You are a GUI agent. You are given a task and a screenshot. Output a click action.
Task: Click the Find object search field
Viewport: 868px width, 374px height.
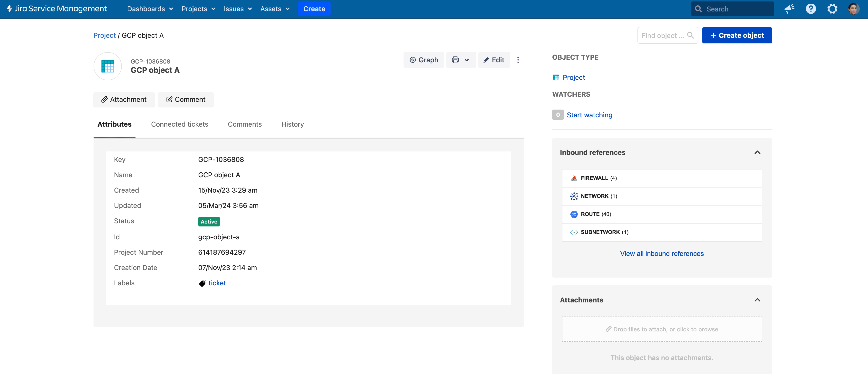pyautogui.click(x=663, y=35)
